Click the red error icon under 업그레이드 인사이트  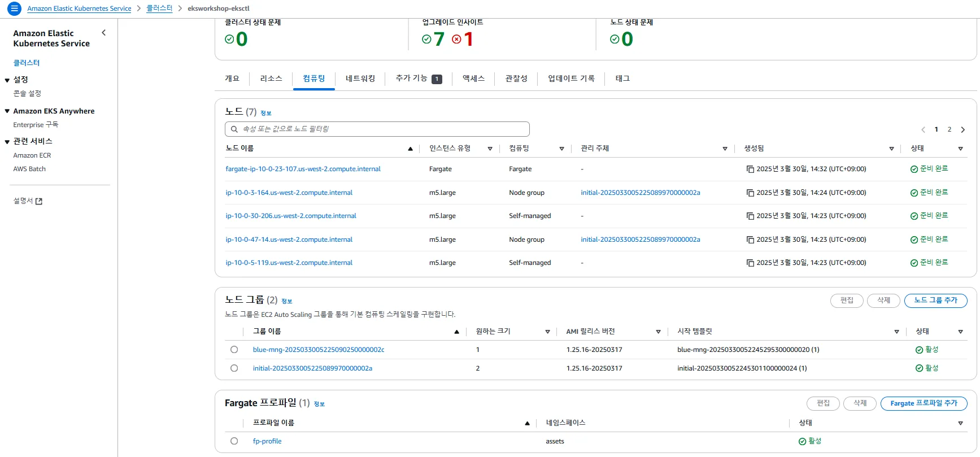[456, 39]
